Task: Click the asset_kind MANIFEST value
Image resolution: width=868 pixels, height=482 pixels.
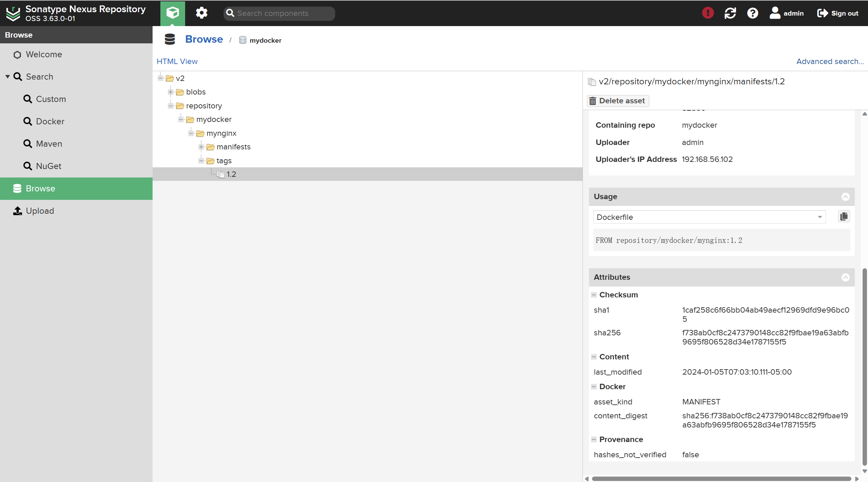Action: [x=701, y=402]
